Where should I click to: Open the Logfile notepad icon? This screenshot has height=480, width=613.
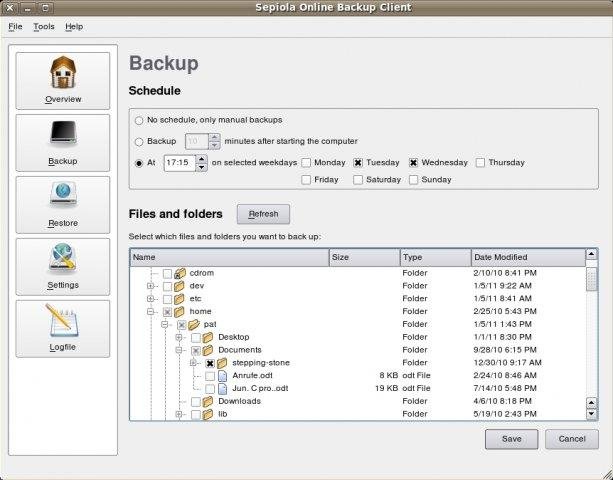pyautogui.click(x=61, y=321)
